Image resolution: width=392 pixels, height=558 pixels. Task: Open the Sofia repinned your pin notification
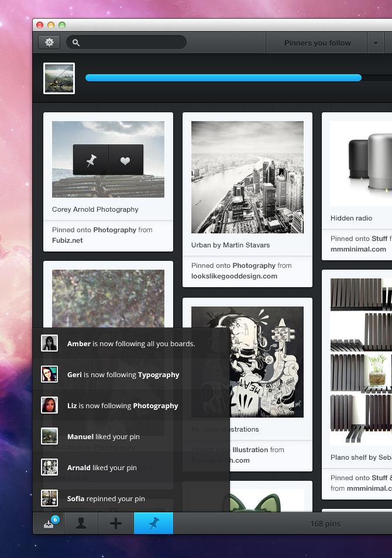(x=131, y=498)
